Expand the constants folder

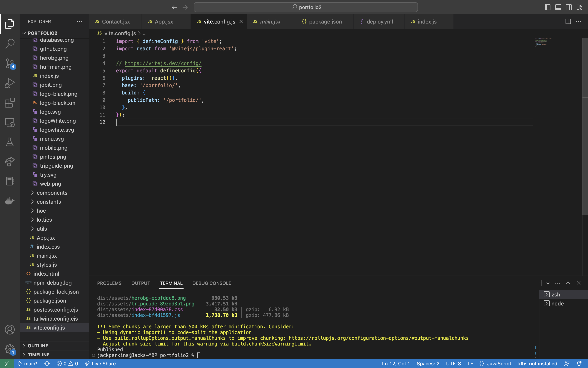55,202
